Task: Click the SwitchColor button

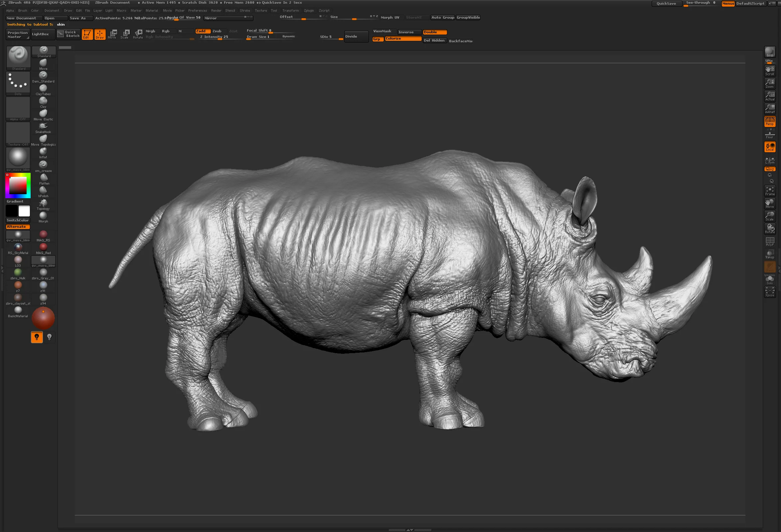Action: pos(18,221)
